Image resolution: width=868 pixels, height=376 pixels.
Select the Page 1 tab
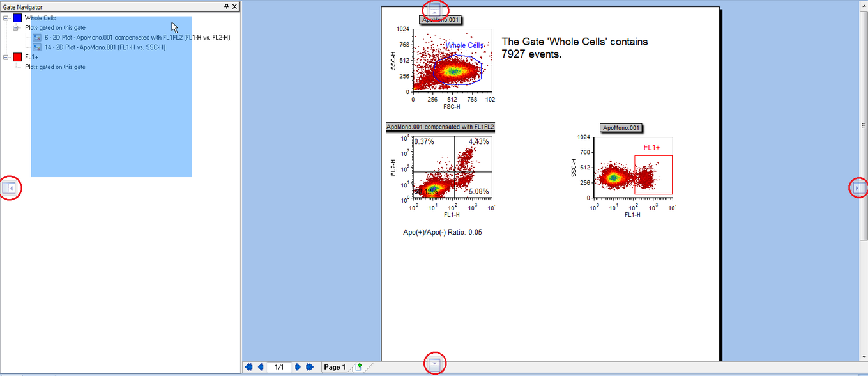point(335,367)
